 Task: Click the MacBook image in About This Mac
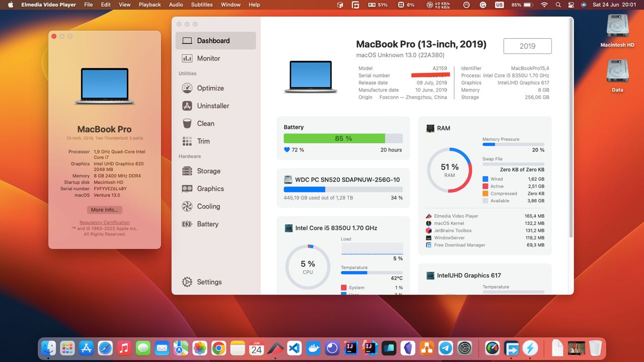coord(105,86)
